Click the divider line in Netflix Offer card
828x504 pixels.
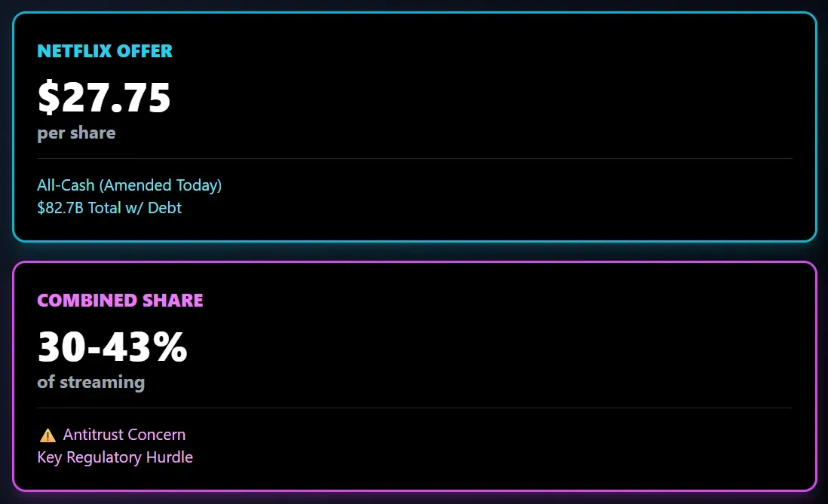(x=415, y=159)
